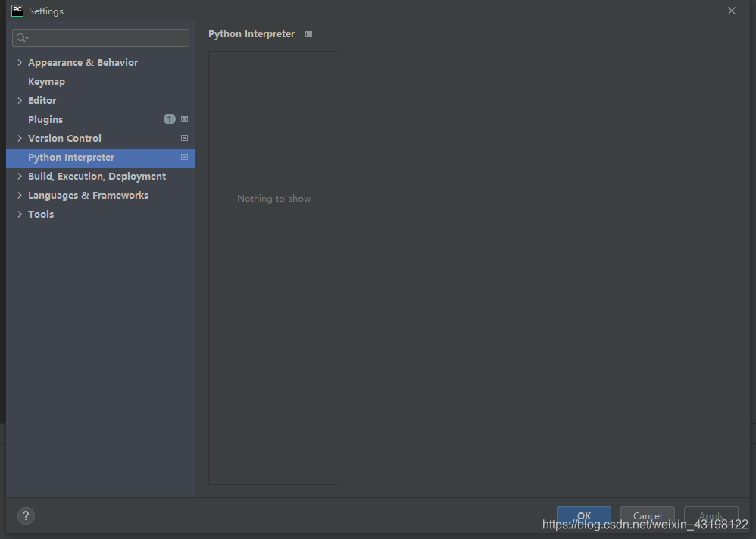Expand the Languages & Frameworks arrow
Image resolution: width=756 pixels, height=539 pixels.
pos(20,196)
